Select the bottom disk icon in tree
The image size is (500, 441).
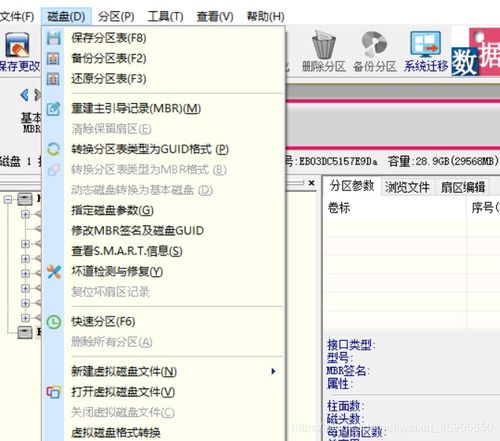pyautogui.click(x=25, y=332)
